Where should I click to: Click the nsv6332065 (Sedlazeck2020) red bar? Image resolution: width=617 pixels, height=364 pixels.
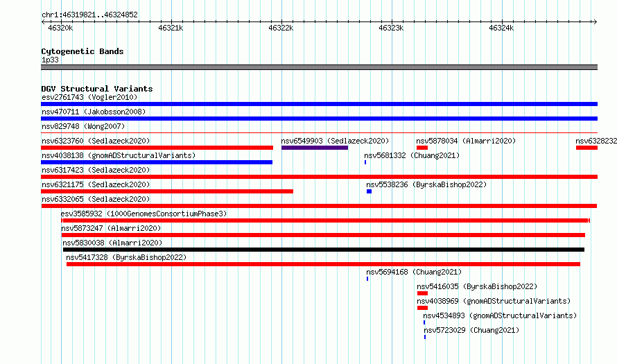[319, 206]
